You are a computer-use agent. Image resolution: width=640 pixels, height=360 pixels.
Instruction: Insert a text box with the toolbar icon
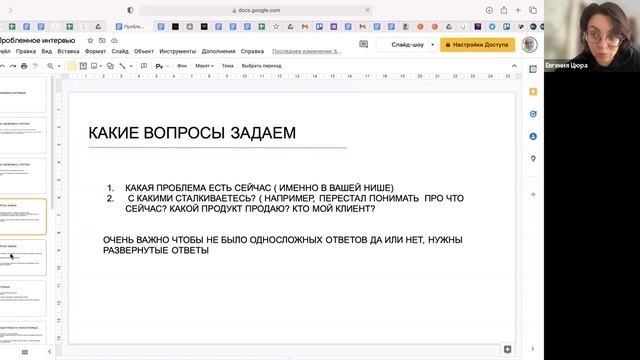click(83, 66)
